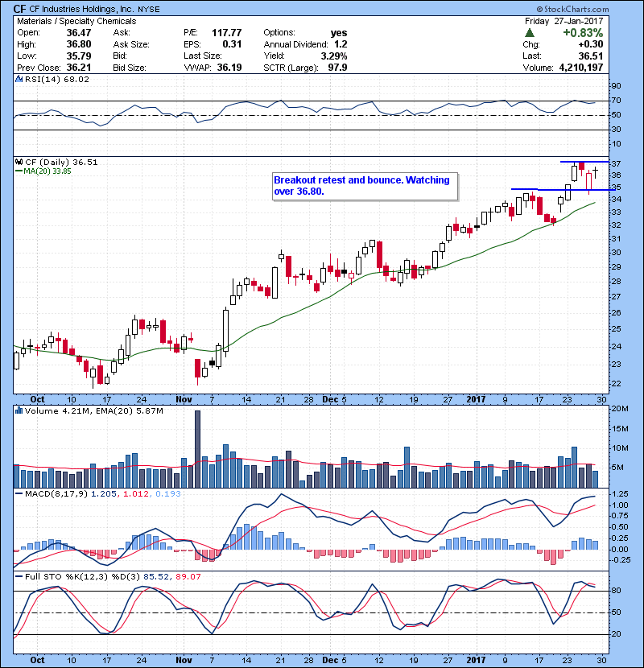
Task: Click the Volume value 4,210,197
Action: [581, 68]
